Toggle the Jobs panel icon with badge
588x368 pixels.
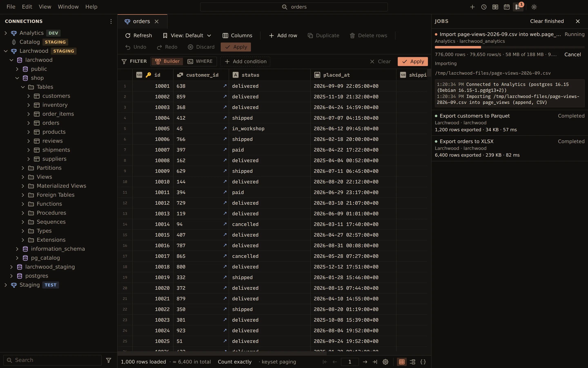[518, 7]
